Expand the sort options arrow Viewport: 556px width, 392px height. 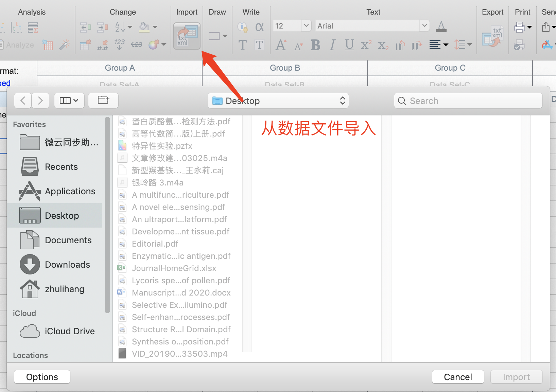129,27
